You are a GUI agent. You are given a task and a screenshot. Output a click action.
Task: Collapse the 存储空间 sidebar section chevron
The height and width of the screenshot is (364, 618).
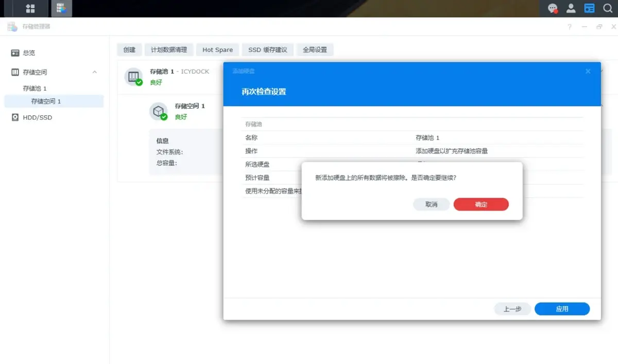coord(95,72)
